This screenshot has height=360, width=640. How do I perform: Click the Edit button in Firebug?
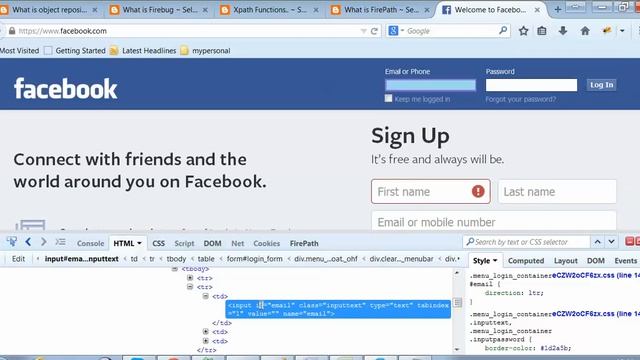[x=18, y=259]
